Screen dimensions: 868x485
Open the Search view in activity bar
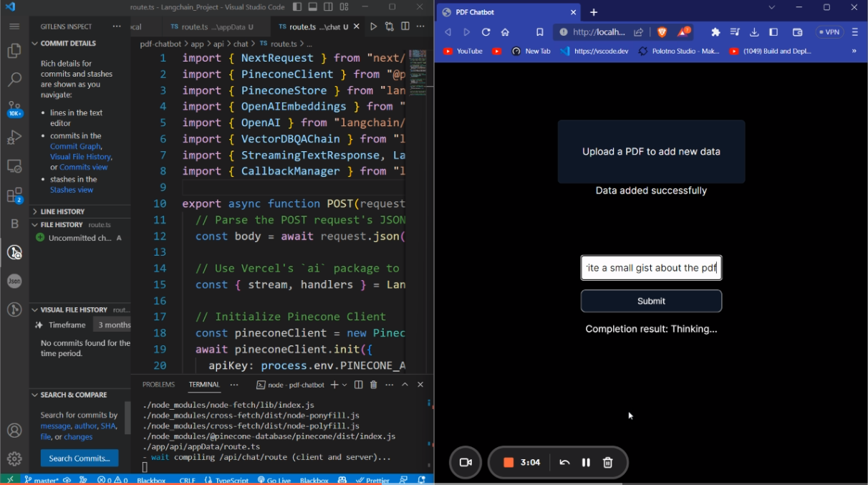coord(14,80)
